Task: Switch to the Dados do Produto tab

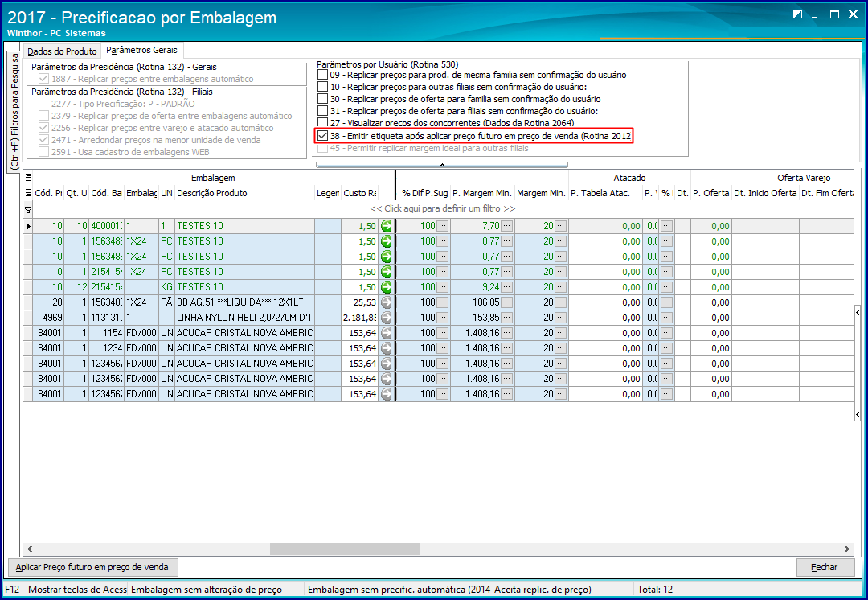Action: coord(62,51)
